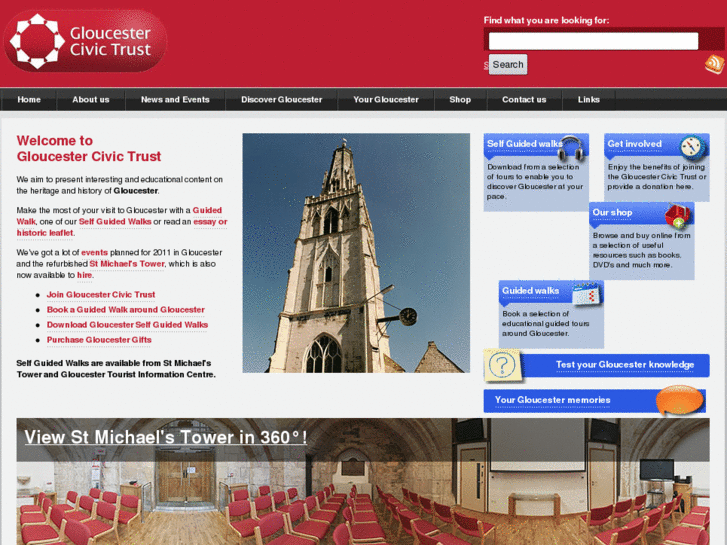
Task: Click the calendar icon on Guided walks
Action: click(587, 294)
